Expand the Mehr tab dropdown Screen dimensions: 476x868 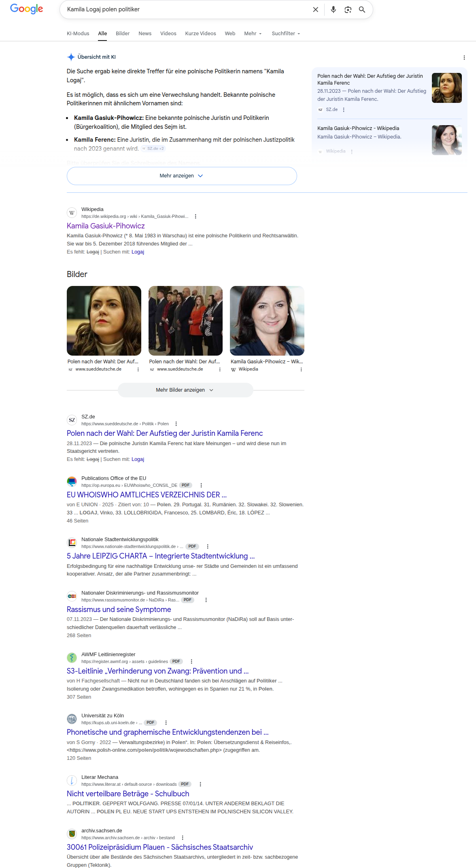pos(253,33)
